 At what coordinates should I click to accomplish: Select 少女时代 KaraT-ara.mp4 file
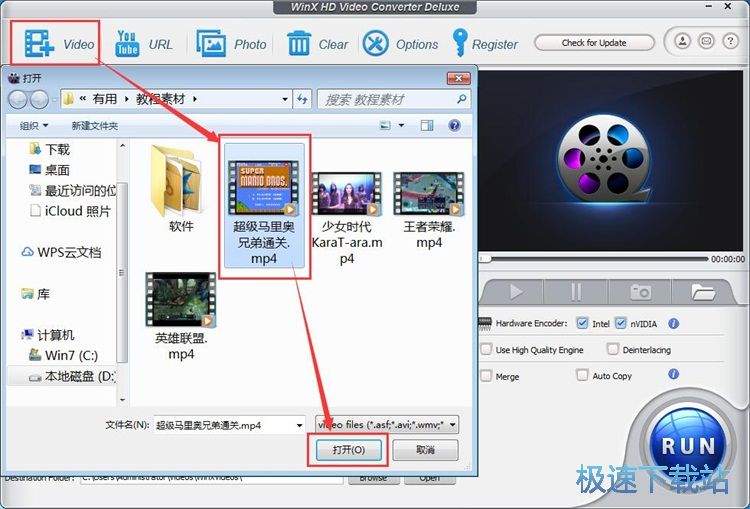(347, 218)
